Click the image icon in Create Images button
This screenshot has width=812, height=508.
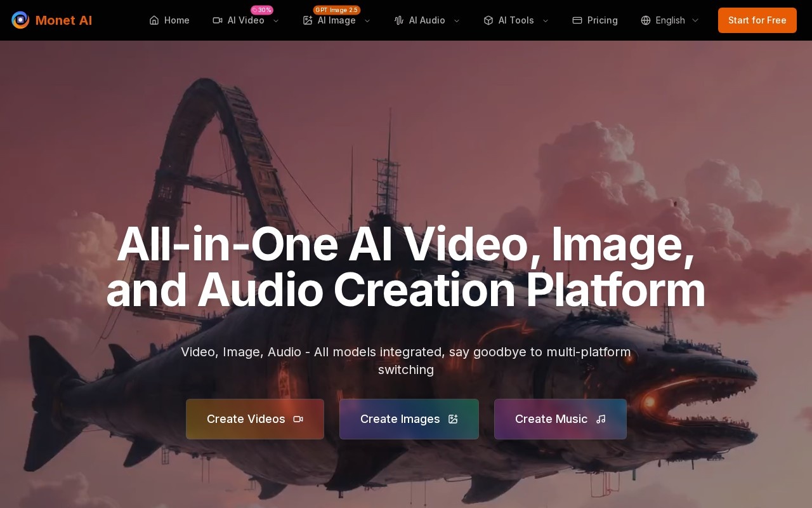click(x=453, y=419)
